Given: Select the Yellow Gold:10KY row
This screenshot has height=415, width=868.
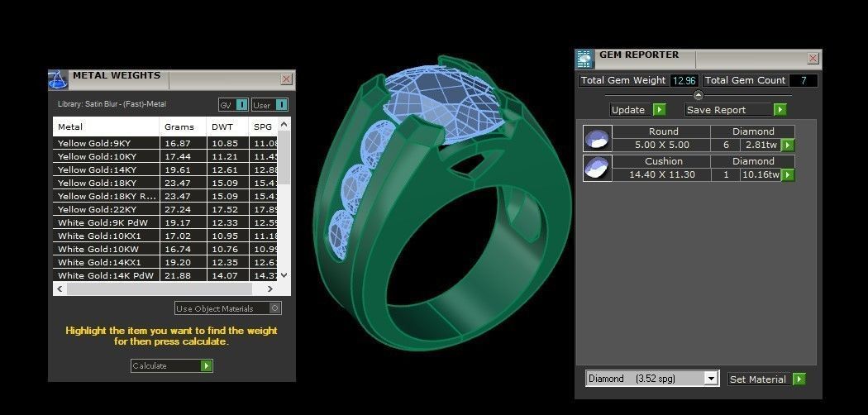Looking at the screenshot, I should 165,156.
